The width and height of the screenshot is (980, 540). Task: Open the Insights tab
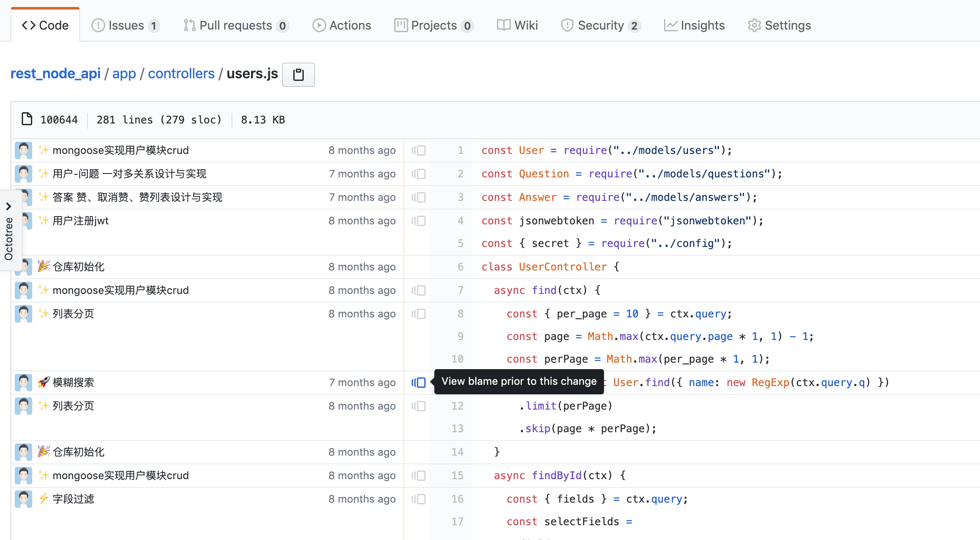coord(695,25)
